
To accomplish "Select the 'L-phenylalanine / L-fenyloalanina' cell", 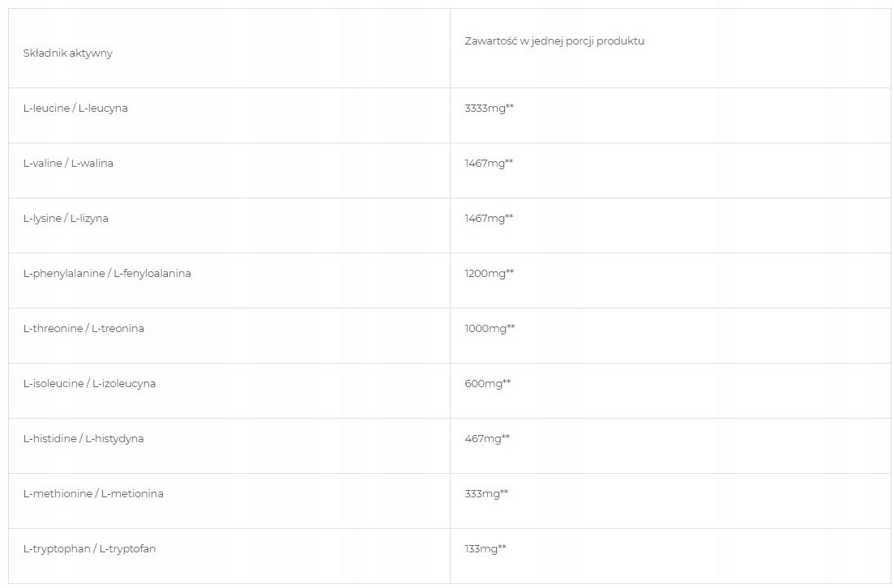I will pos(107,274).
